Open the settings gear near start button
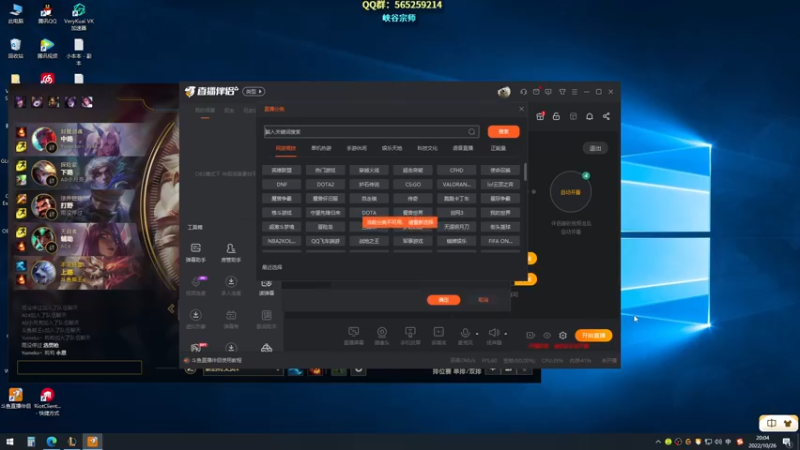Viewport: 800px width, 450px height. click(563, 335)
